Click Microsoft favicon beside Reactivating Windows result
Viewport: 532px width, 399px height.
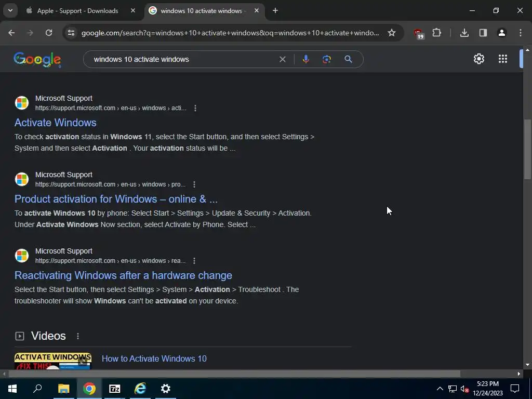(22, 256)
